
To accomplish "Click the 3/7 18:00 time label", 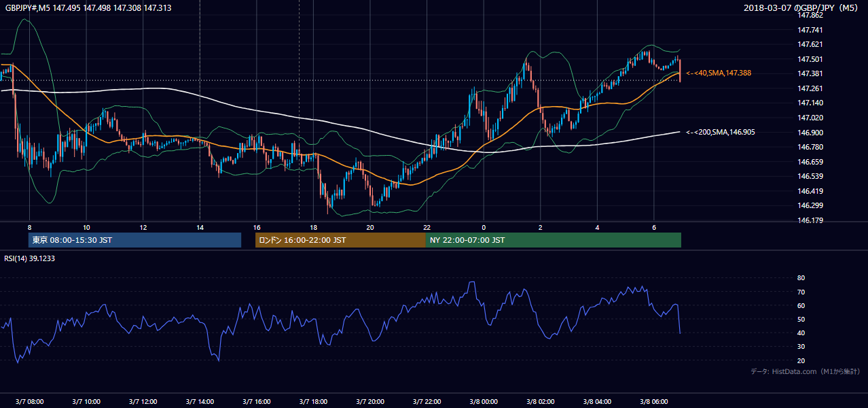I will tap(313, 402).
